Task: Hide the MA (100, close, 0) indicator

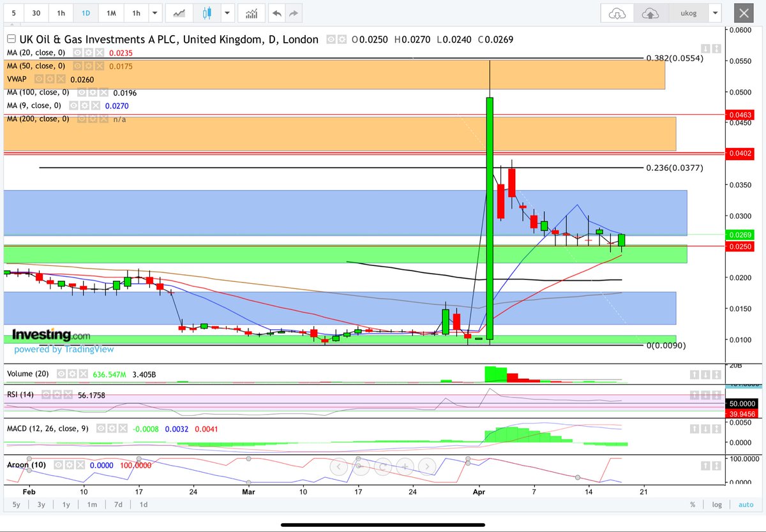Action: click(x=82, y=92)
